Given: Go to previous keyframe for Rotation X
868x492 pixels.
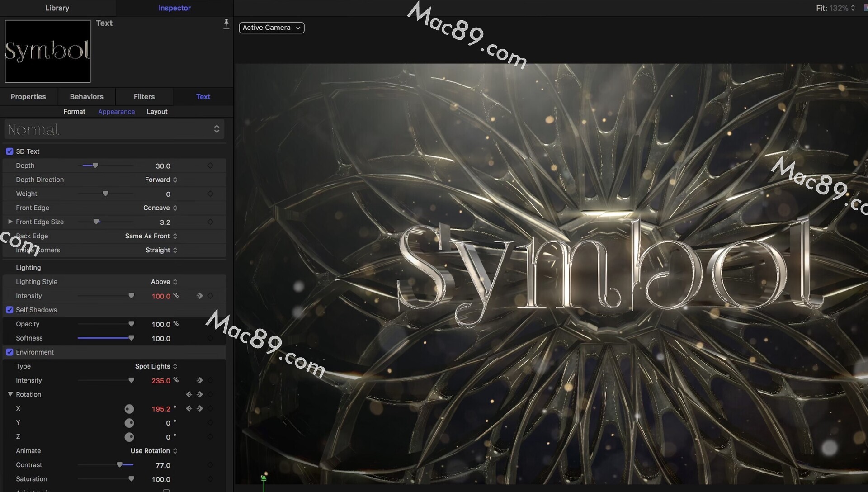Looking at the screenshot, I should 189,409.
